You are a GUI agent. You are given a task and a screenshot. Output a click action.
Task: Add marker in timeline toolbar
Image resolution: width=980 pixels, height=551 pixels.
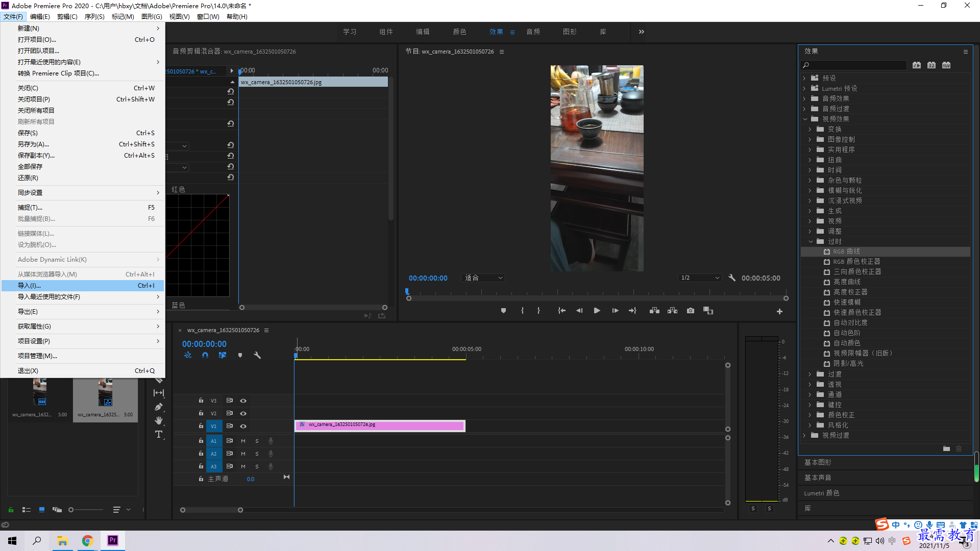240,355
